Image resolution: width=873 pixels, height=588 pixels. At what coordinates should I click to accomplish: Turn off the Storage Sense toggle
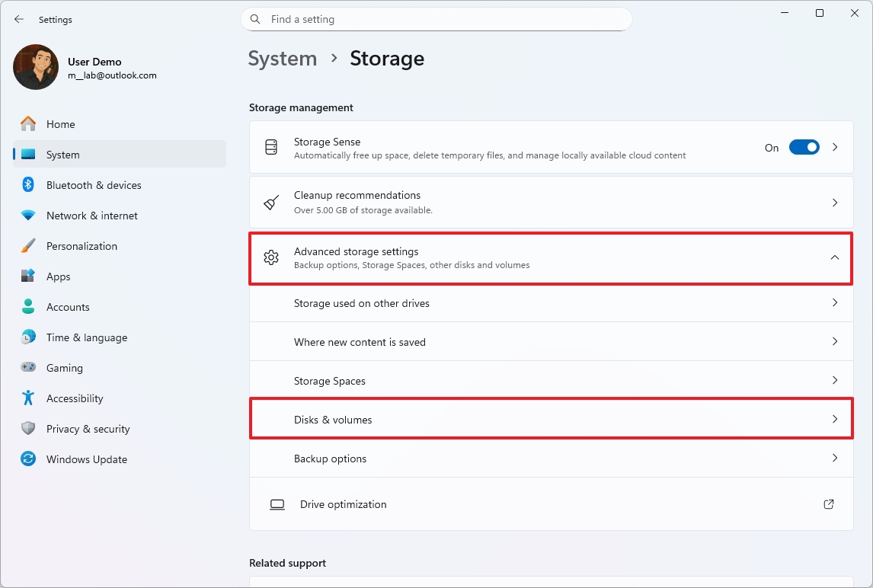(x=804, y=147)
